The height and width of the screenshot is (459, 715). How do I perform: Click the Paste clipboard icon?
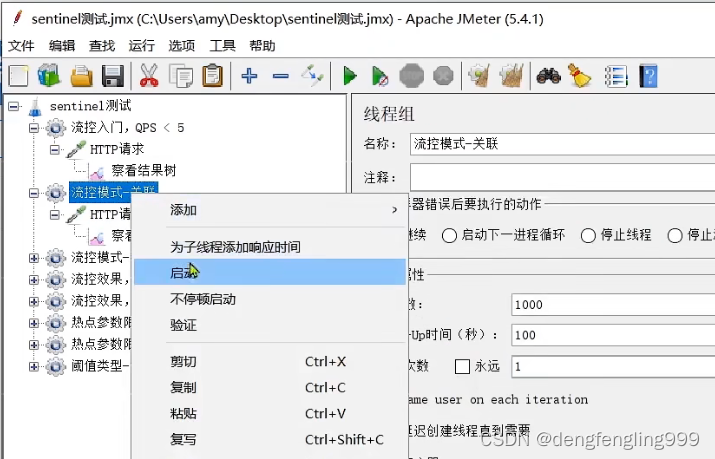pyautogui.click(x=212, y=76)
